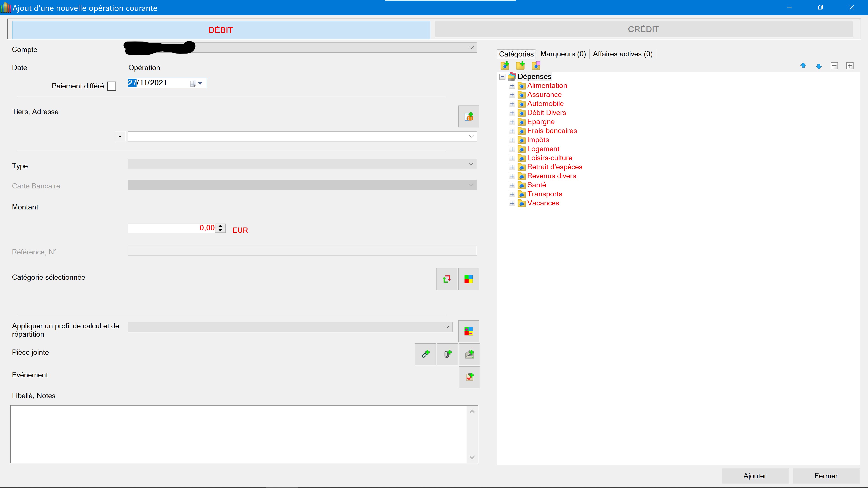
Task: Open the profil de calcul dropdown
Action: pos(447,327)
